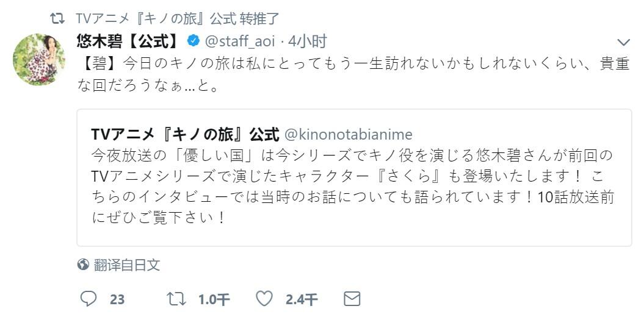The width and height of the screenshot is (644, 317).
Task: Click the reply speech bubble icon
Action: [89, 299]
